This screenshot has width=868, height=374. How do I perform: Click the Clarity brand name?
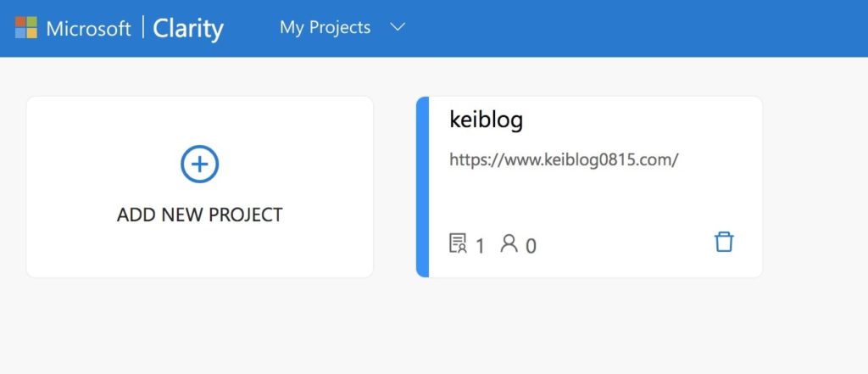[188, 28]
